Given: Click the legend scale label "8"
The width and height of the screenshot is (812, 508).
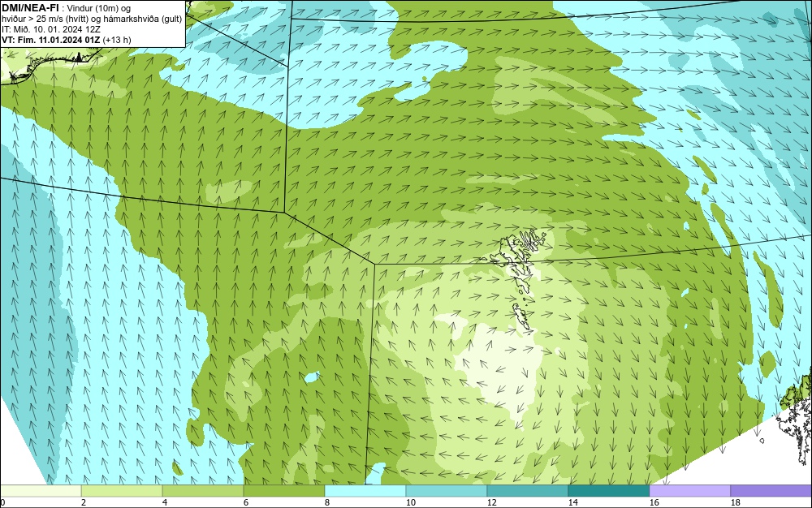Looking at the screenshot, I should click(326, 502).
